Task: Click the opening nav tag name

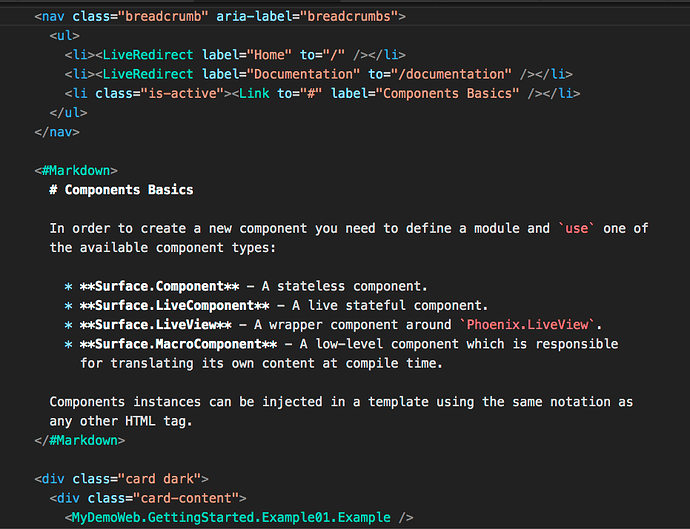Action: (53, 17)
